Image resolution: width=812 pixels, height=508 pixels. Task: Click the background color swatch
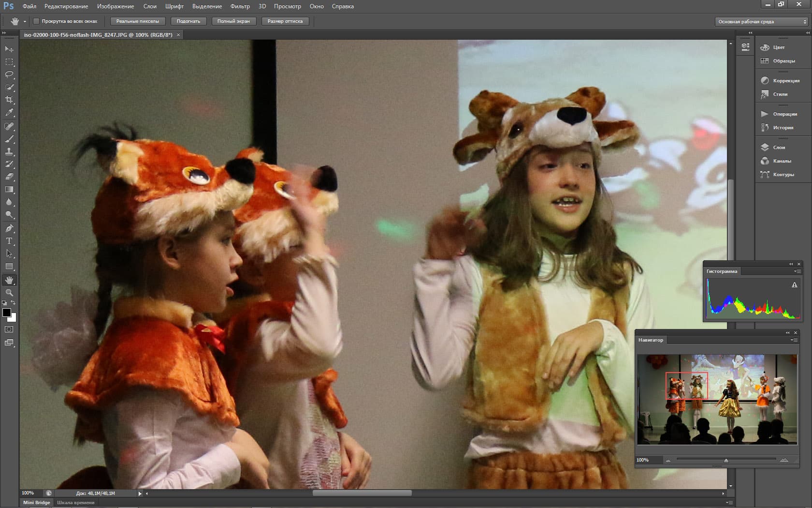13,319
